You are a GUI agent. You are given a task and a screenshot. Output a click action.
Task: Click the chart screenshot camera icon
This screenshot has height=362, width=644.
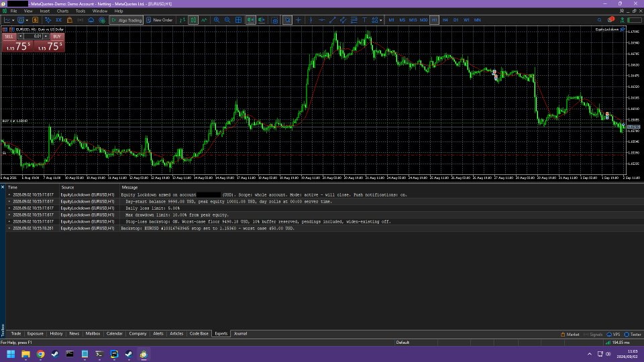pos(275,19)
